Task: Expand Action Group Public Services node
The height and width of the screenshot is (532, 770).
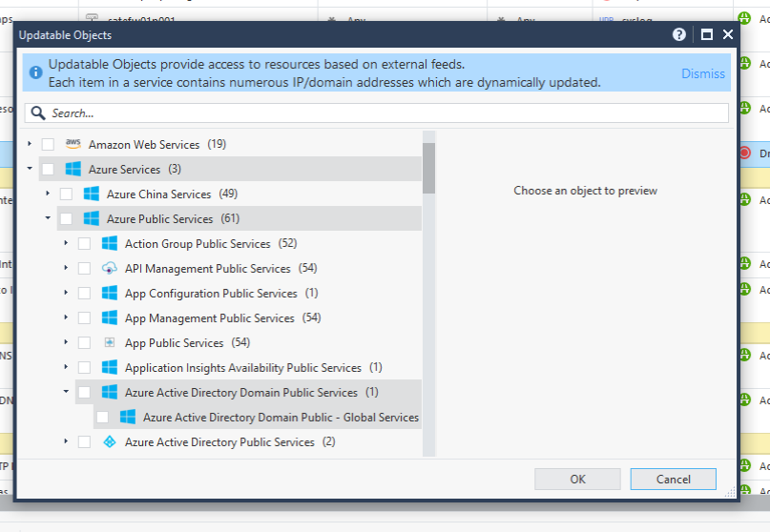Action: pyautogui.click(x=66, y=243)
